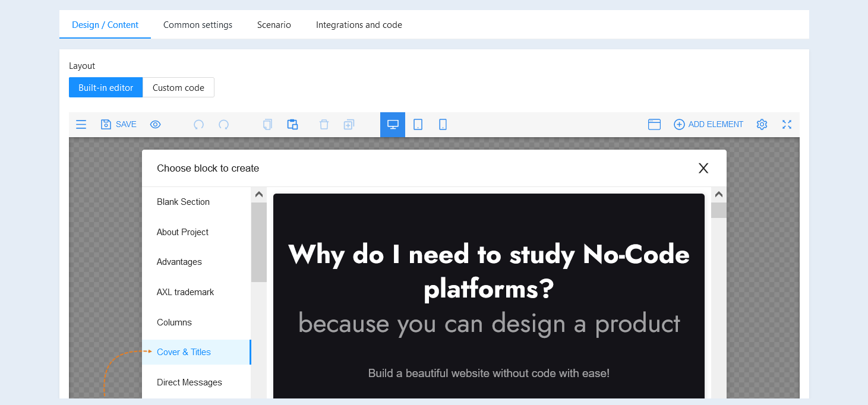Select Custom code layout option
This screenshot has width=868, height=405.
coord(178,87)
